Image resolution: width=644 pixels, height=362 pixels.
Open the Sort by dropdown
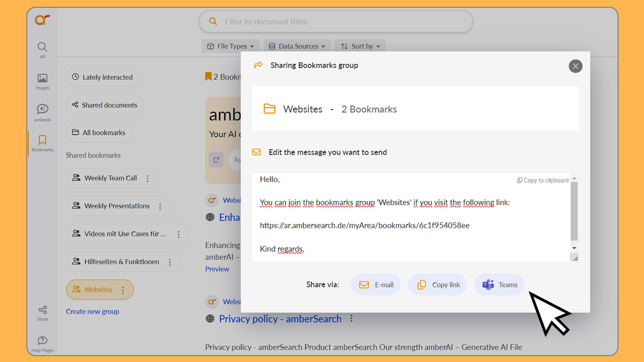[x=360, y=46]
